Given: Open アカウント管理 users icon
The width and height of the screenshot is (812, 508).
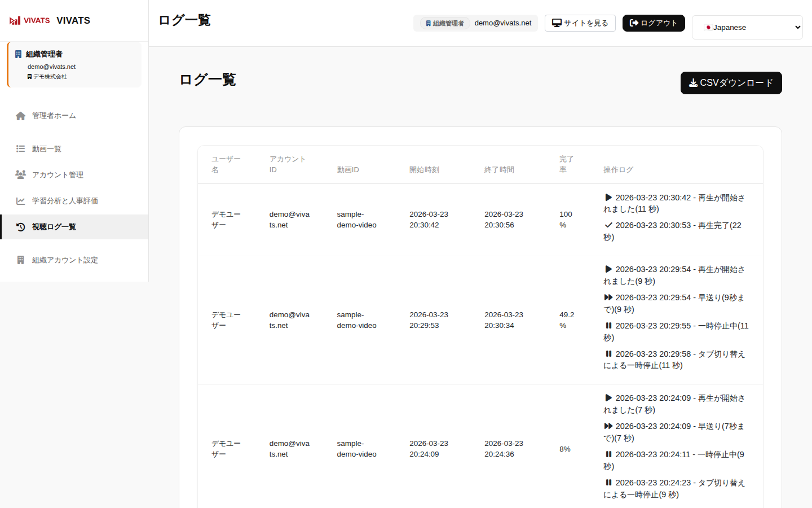Looking at the screenshot, I should point(21,175).
